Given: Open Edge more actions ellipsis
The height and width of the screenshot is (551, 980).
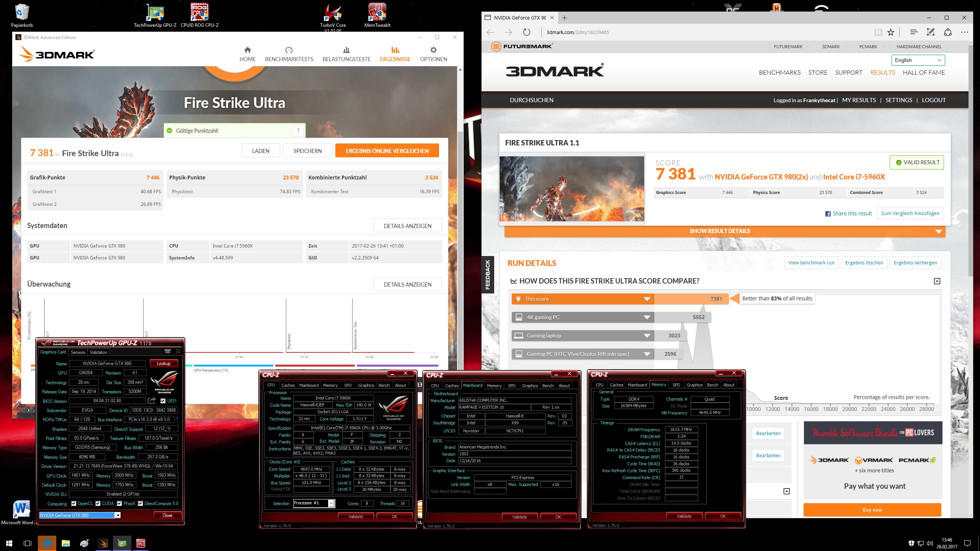Looking at the screenshot, I should point(964,32).
